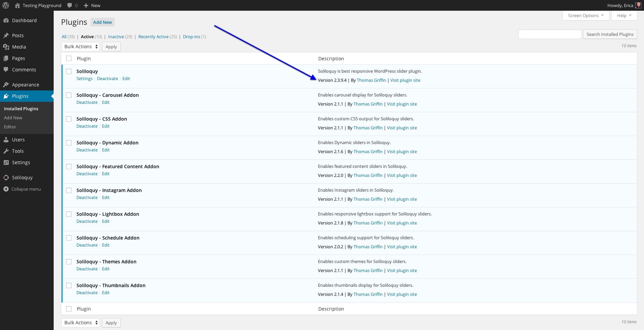Click the Posts pushpin icon in sidebar
The width and height of the screenshot is (644, 330).
click(6, 36)
